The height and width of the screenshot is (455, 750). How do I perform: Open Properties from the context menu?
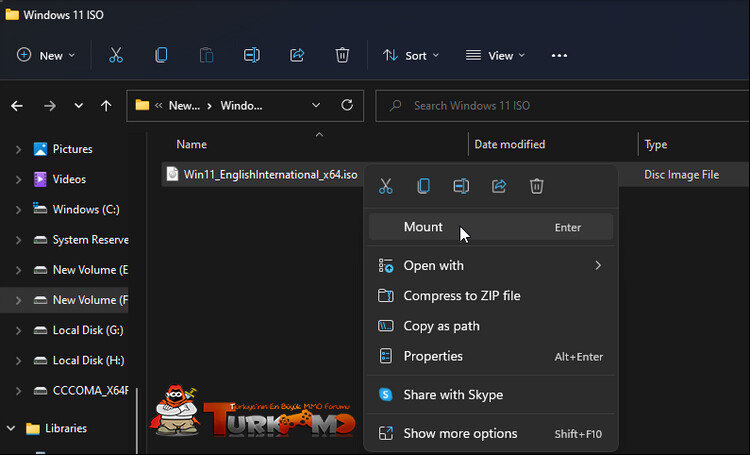pos(491,356)
